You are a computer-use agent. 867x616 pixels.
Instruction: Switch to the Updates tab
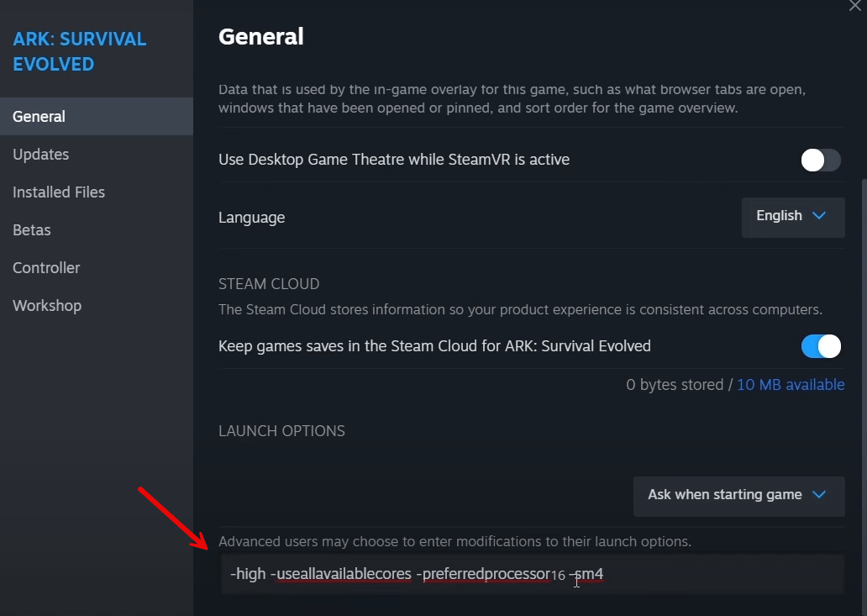pos(40,154)
